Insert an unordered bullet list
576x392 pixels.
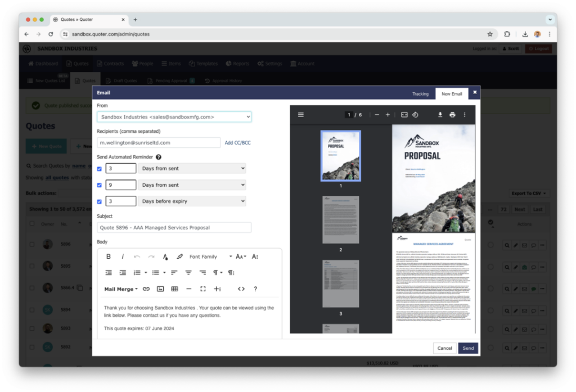click(156, 273)
